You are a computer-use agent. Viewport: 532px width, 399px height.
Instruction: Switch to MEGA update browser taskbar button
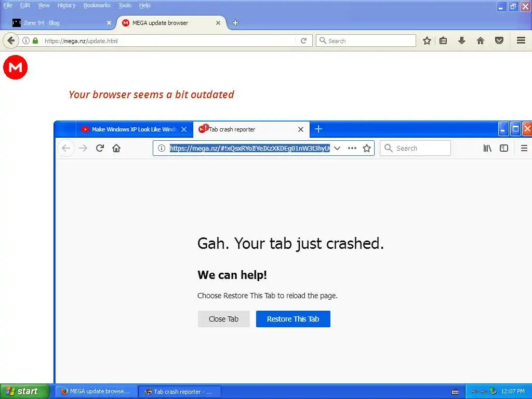point(96,392)
